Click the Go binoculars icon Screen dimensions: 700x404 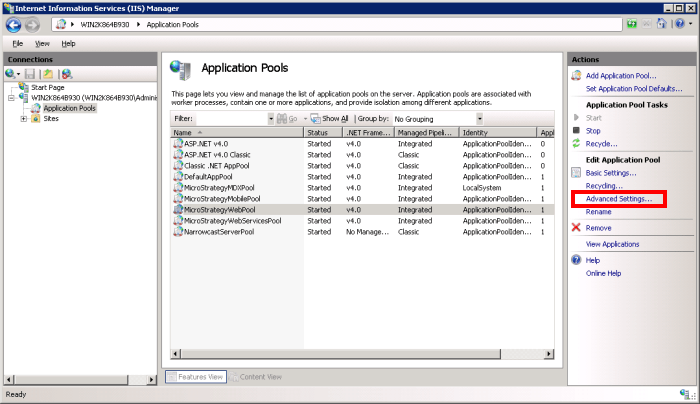(282, 119)
